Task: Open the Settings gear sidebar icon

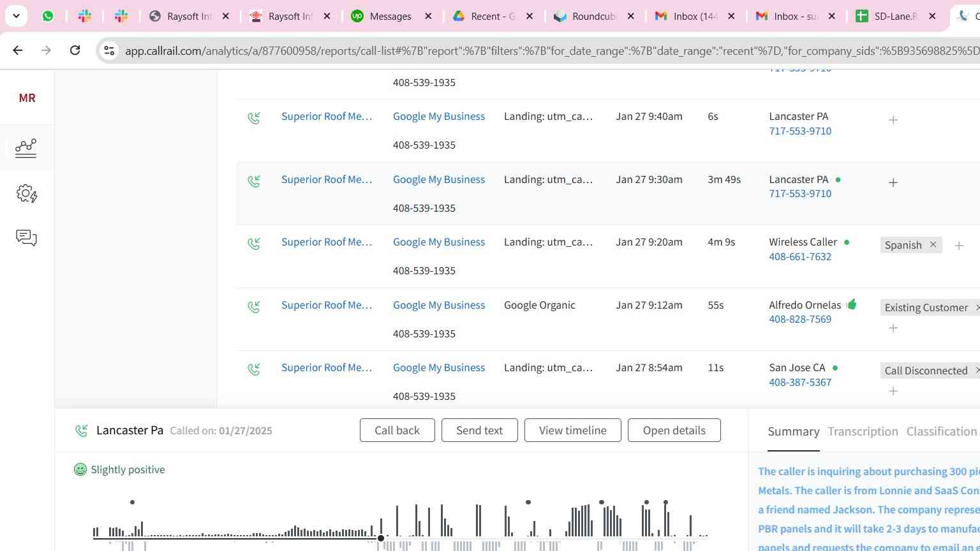Action: pos(26,193)
